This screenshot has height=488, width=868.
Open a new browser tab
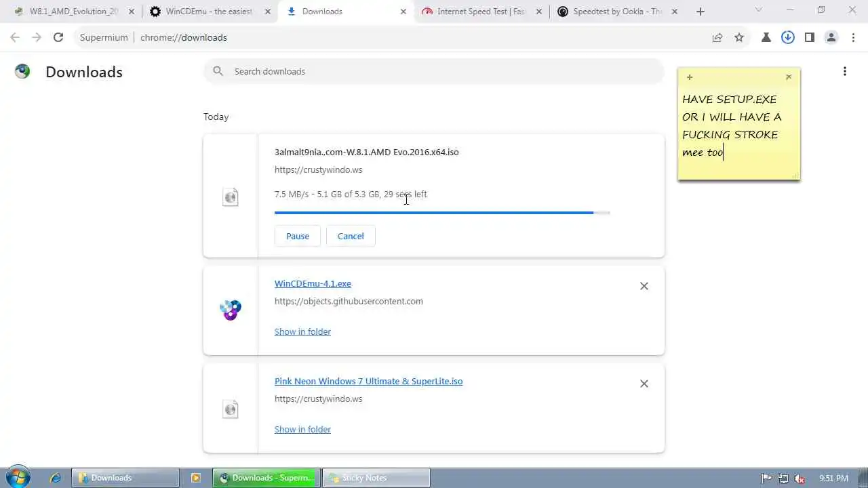point(701,12)
